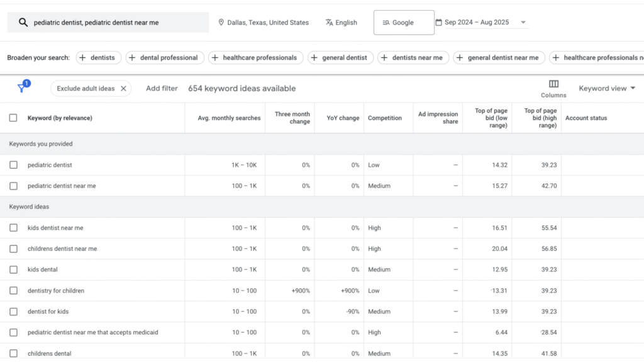Open the filter funnel icon

[21, 89]
